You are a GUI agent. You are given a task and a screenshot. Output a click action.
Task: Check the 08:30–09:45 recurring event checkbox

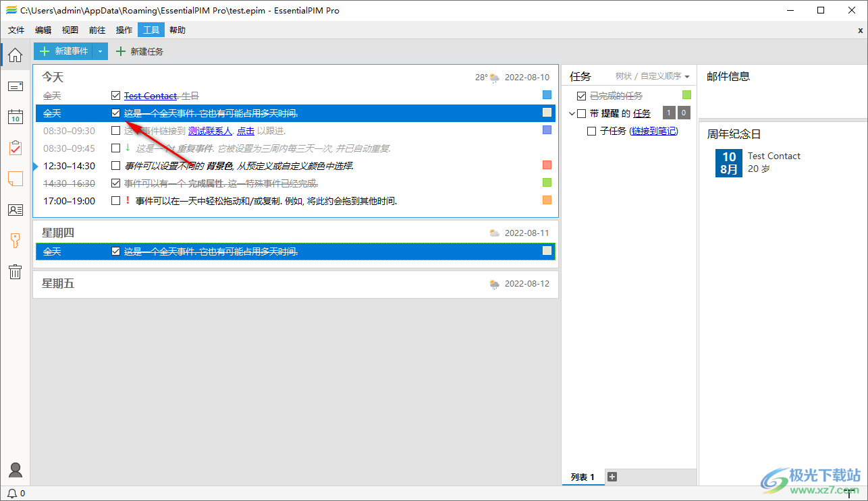(x=116, y=148)
